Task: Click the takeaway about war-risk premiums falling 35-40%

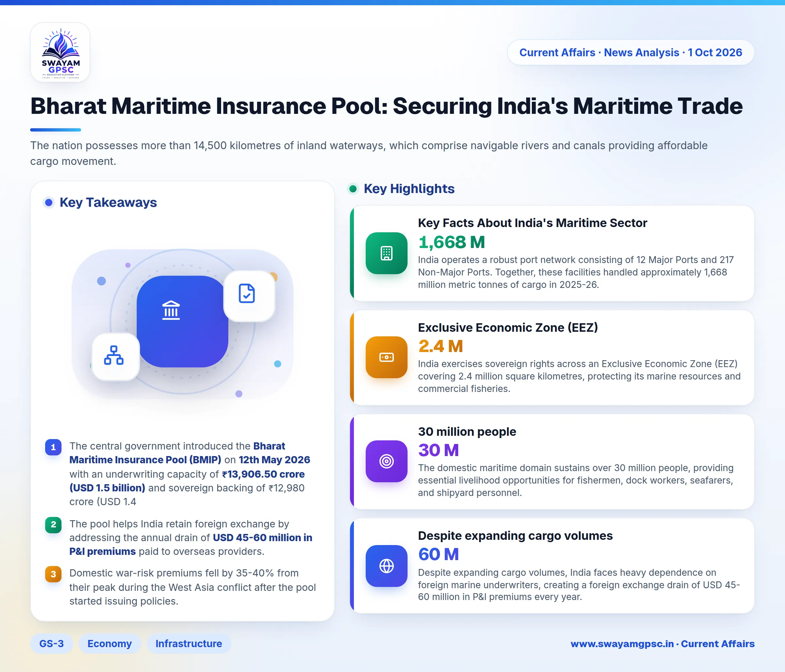Action: [x=192, y=587]
